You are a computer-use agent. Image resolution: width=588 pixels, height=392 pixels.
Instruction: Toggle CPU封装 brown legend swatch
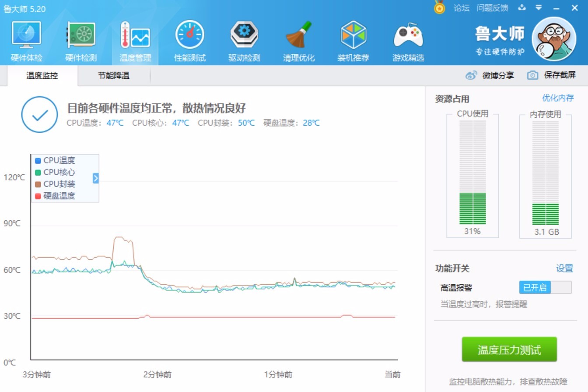tap(38, 184)
